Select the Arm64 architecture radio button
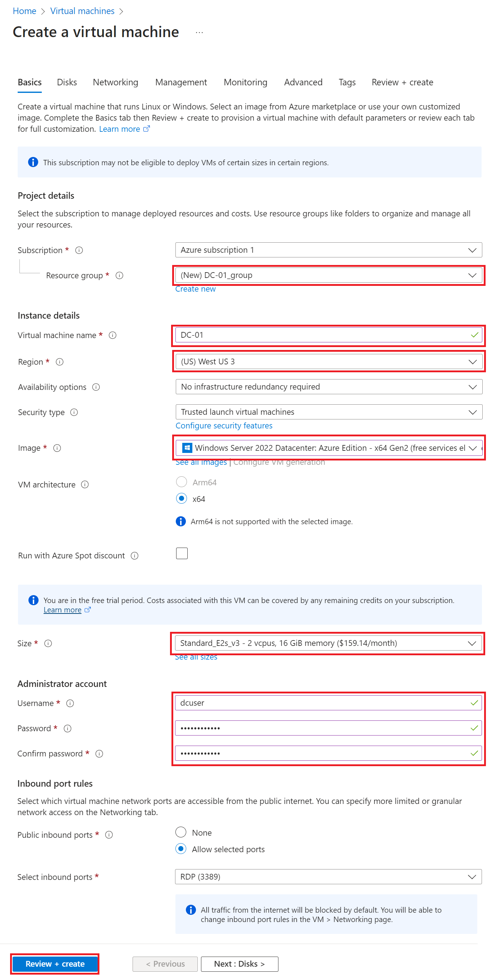The image size is (487, 980). pyautogui.click(x=181, y=482)
